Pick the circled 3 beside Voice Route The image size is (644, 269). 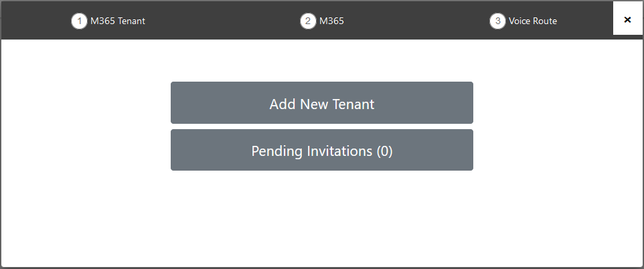497,21
